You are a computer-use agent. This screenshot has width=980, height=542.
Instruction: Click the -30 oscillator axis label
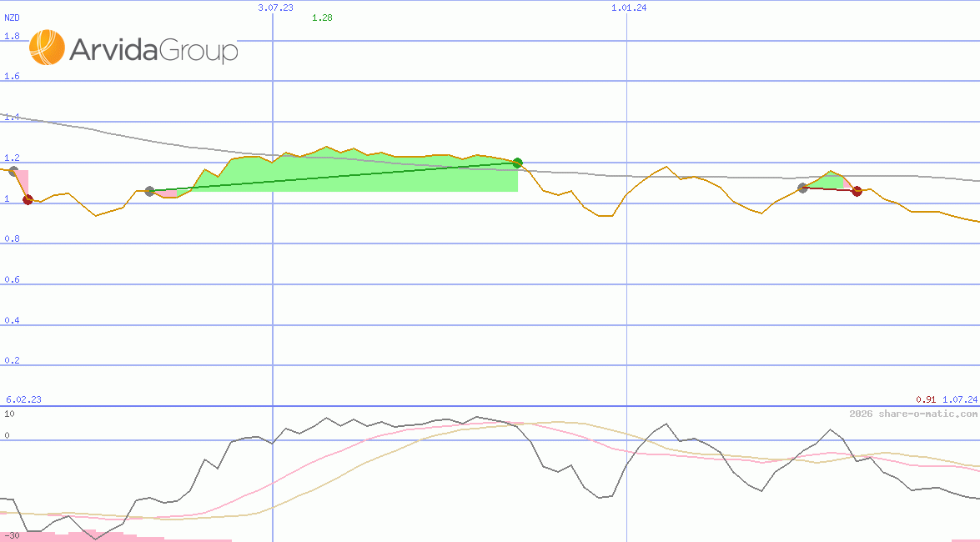click(x=12, y=534)
